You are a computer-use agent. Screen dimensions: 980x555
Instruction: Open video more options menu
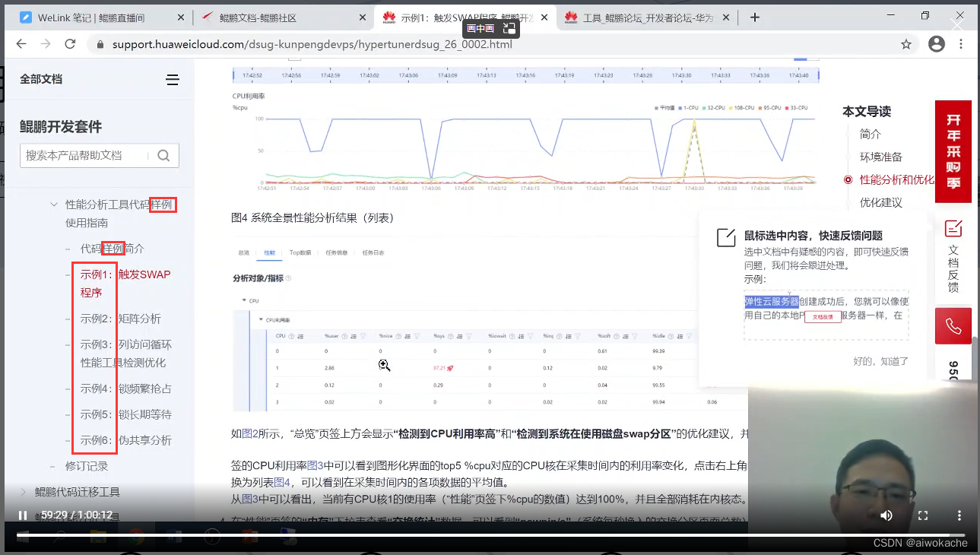(959, 515)
